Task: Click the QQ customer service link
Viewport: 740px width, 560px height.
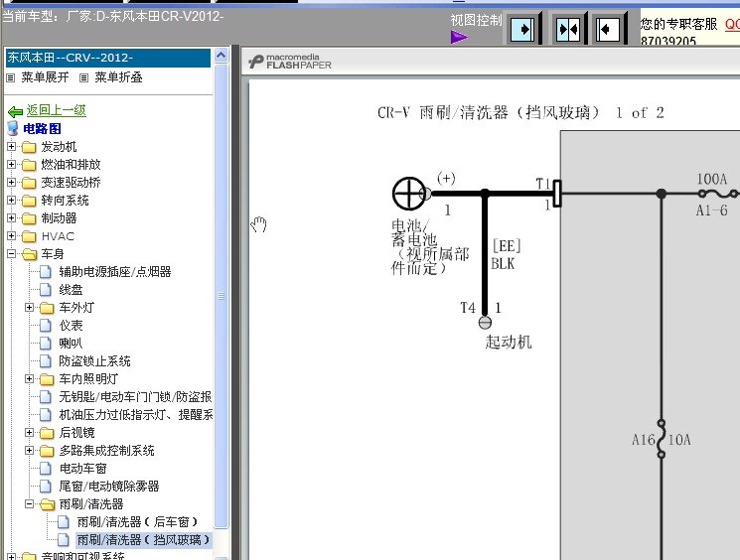Action: [732, 25]
